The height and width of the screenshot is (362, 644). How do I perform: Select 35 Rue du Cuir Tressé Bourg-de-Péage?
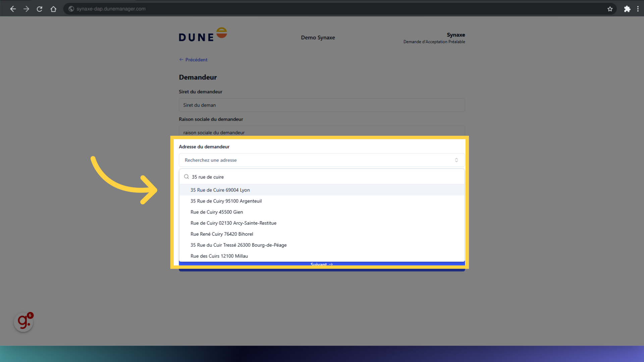pos(238,245)
